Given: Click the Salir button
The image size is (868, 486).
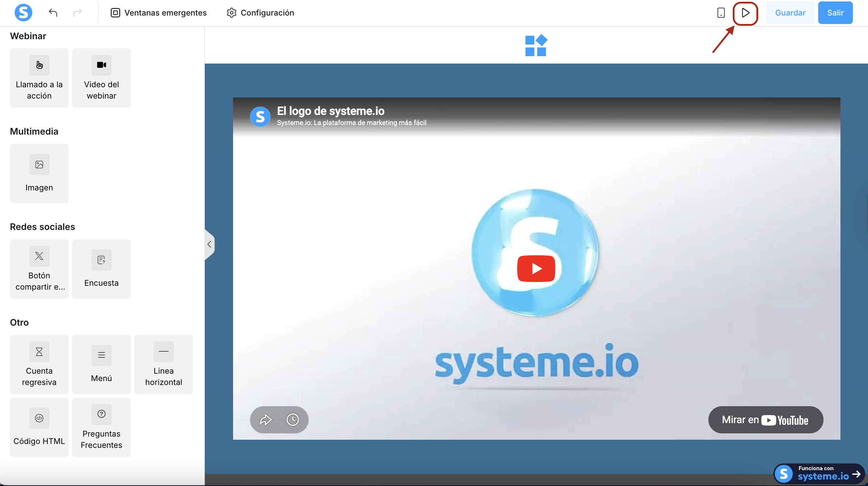Looking at the screenshot, I should coord(835,13).
